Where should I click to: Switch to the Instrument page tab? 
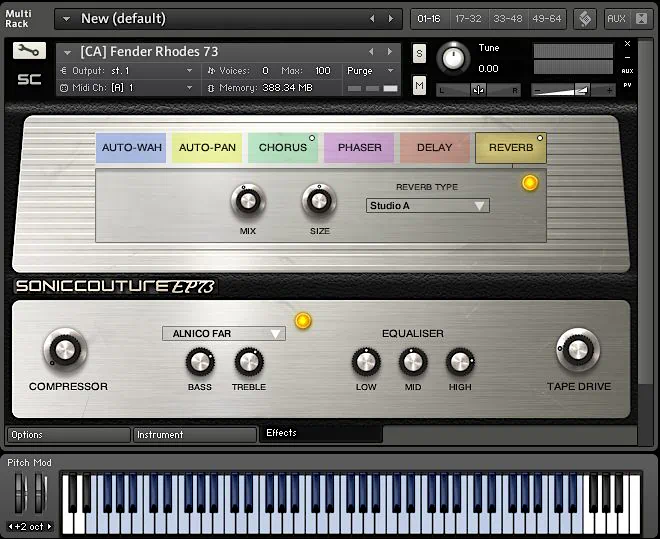(194, 435)
